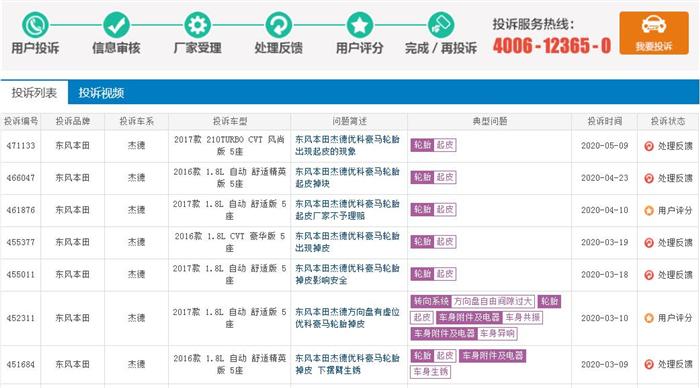Click the 投诉时间 column header

click(604, 121)
